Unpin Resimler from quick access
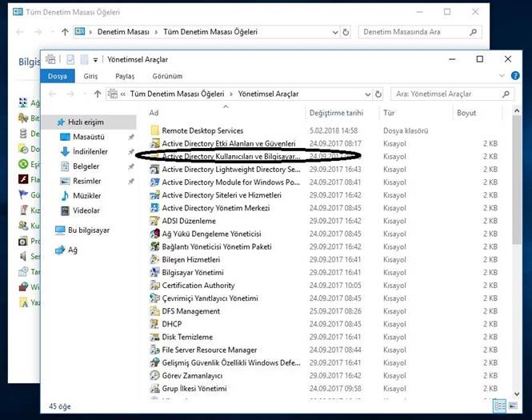Image resolution: width=532 pixels, height=420 pixels. [131, 181]
